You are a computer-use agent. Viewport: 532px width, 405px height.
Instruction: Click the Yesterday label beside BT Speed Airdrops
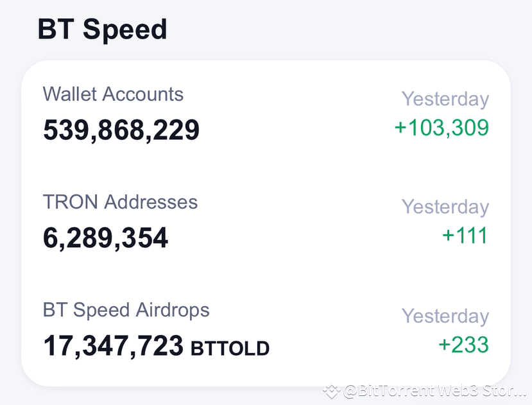(x=445, y=316)
